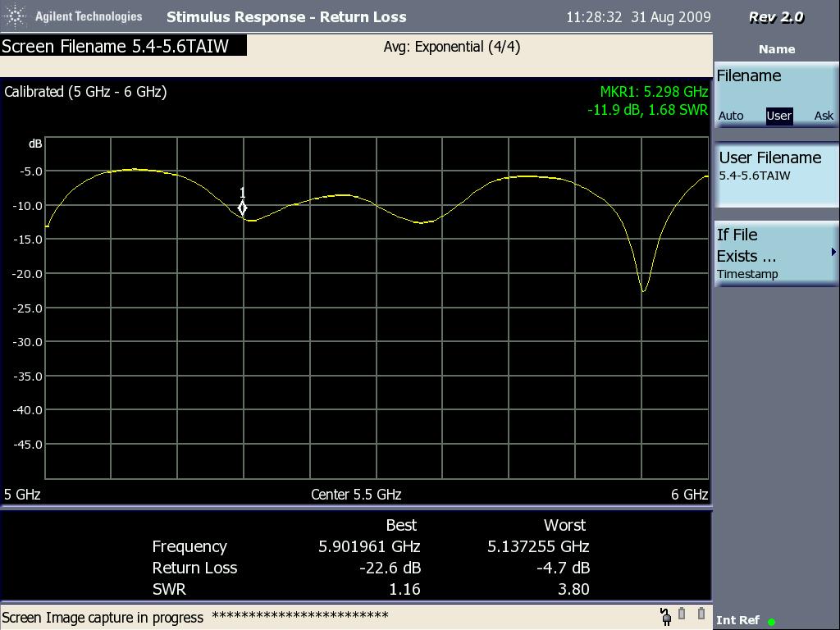Click the Screen Filename entry field
The height and width of the screenshot is (630, 840).
click(x=123, y=47)
